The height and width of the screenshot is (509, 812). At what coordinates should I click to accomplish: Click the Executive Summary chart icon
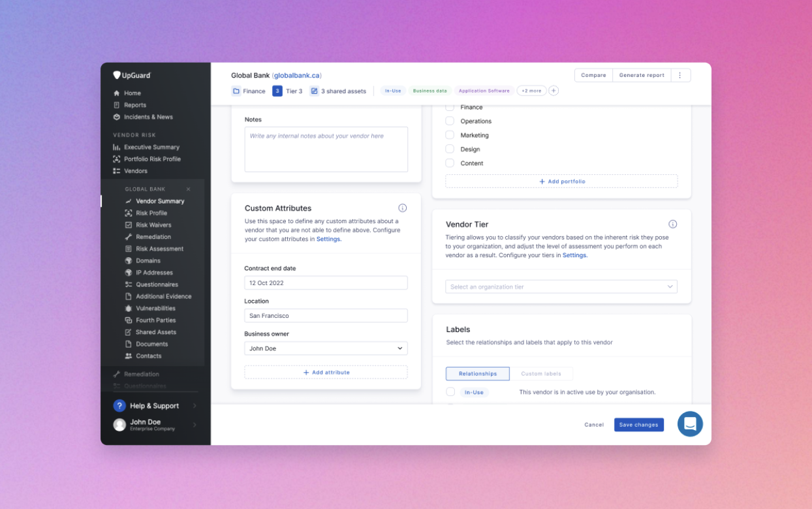[117, 147]
